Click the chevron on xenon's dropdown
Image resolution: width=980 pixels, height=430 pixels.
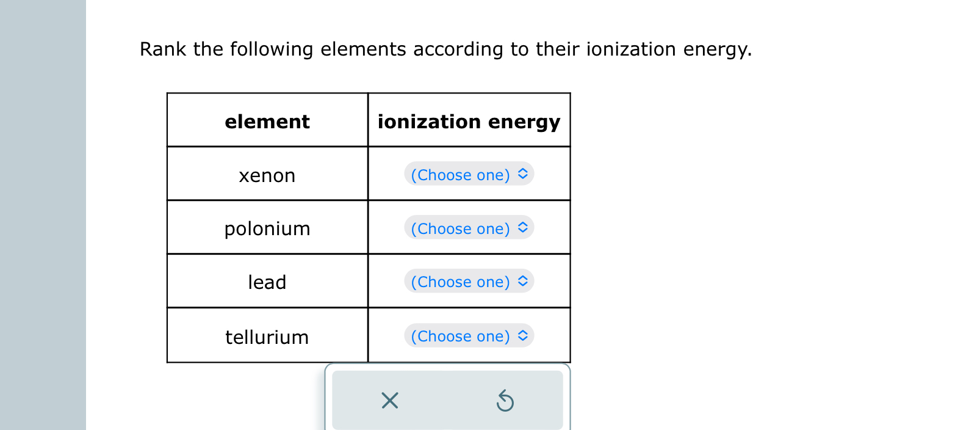pos(522,174)
